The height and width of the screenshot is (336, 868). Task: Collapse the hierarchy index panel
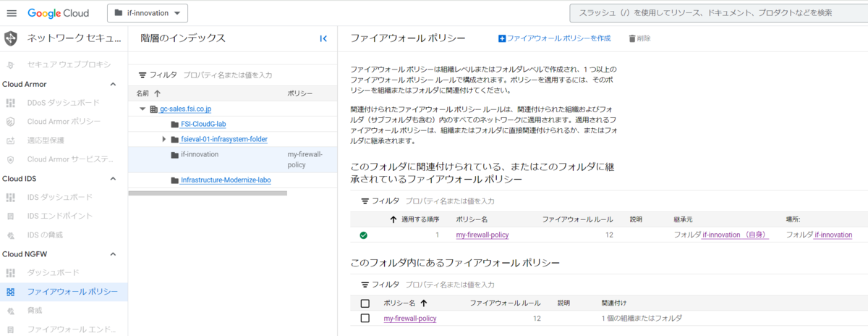pyautogui.click(x=323, y=38)
